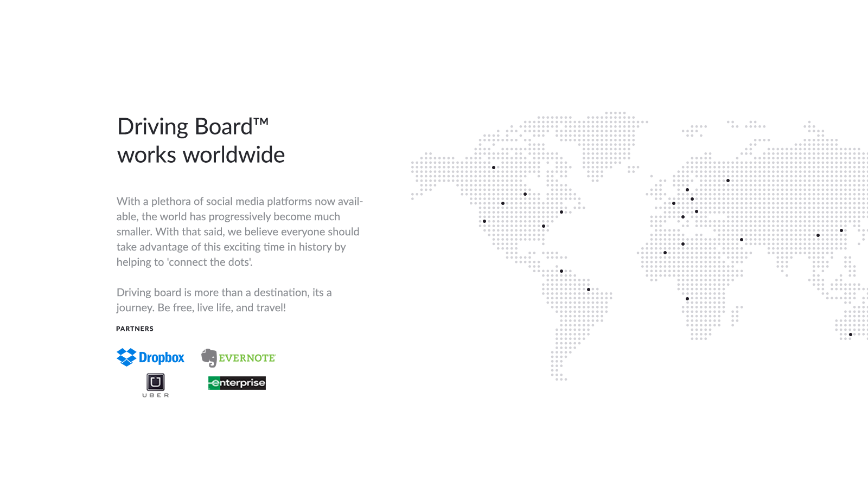Click the dotted world map graphic
868x488 pixels.
click(x=640, y=246)
